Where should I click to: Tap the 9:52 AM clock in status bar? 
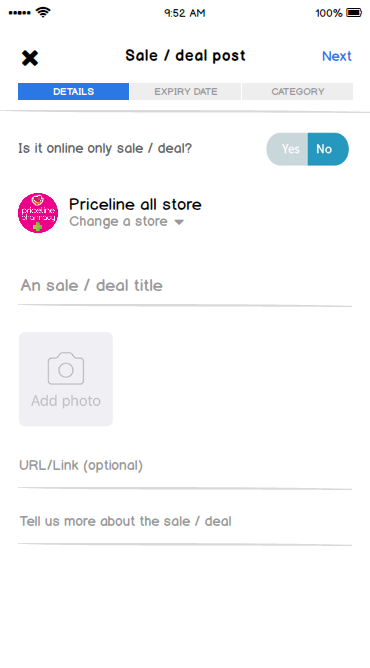(x=185, y=13)
